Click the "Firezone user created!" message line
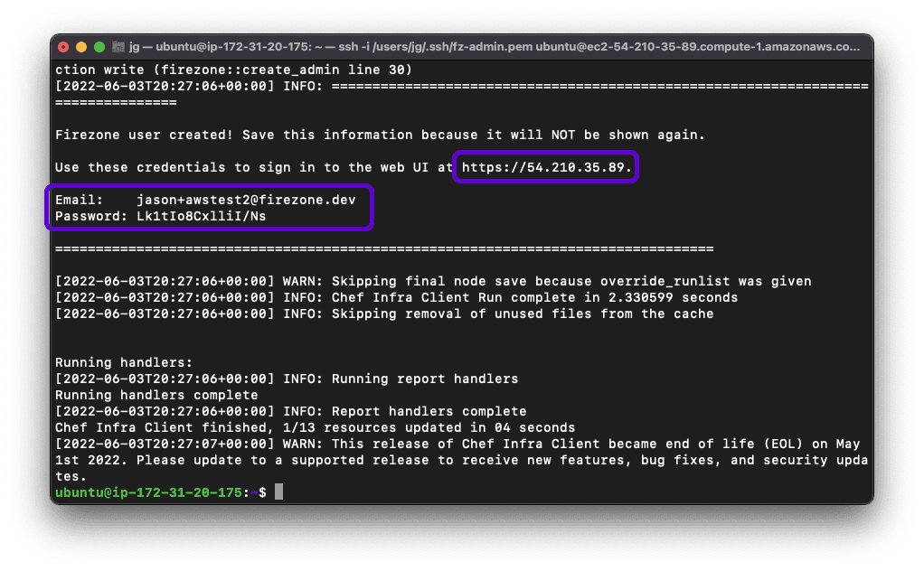Screen dimensions: 924x571 pyautogui.click(x=380, y=135)
